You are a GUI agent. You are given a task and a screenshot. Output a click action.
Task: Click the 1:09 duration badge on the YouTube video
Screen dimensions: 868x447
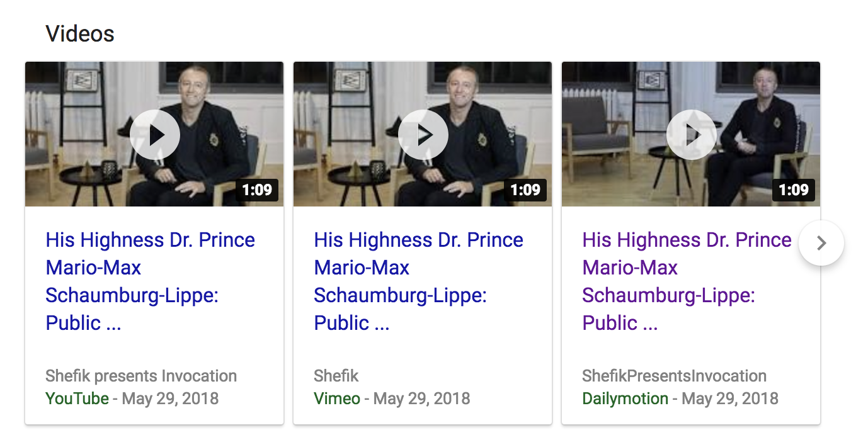[x=257, y=190]
